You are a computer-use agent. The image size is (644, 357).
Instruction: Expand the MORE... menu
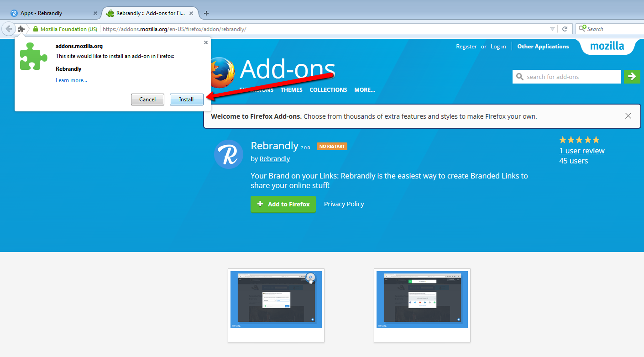[365, 90]
